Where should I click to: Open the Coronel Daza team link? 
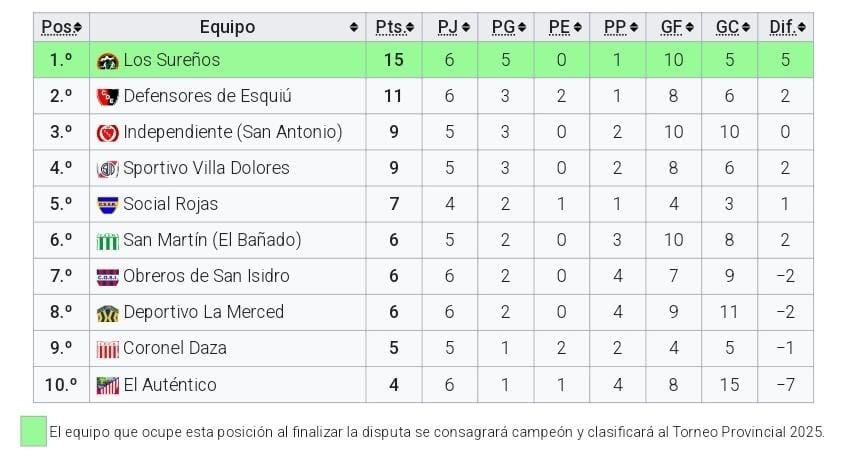tap(175, 348)
